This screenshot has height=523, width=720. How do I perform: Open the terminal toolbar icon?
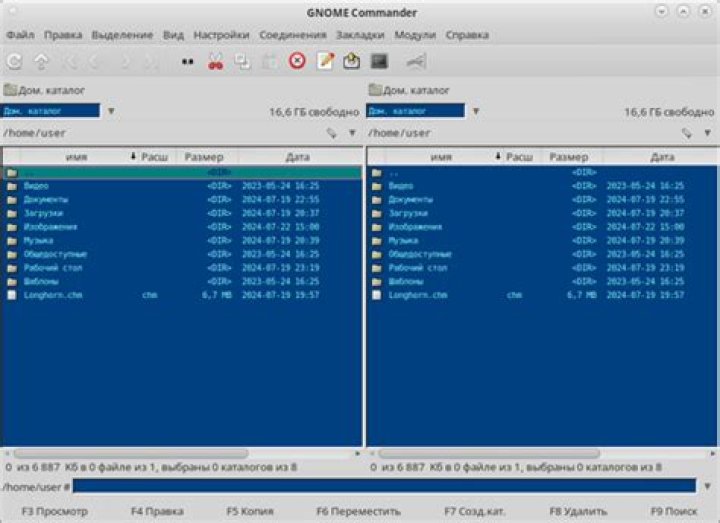(379, 61)
